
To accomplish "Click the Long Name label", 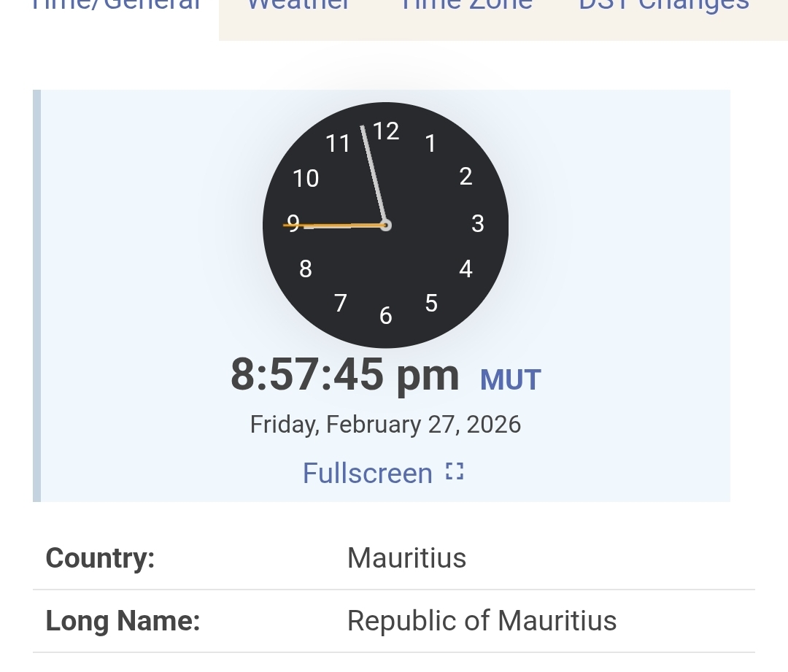I will tap(123, 621).
